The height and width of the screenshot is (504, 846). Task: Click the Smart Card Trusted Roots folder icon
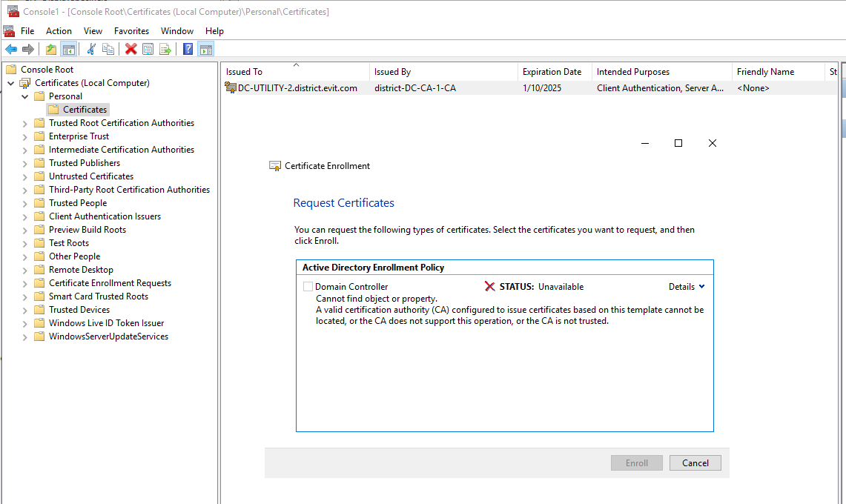tap(39, 296)
